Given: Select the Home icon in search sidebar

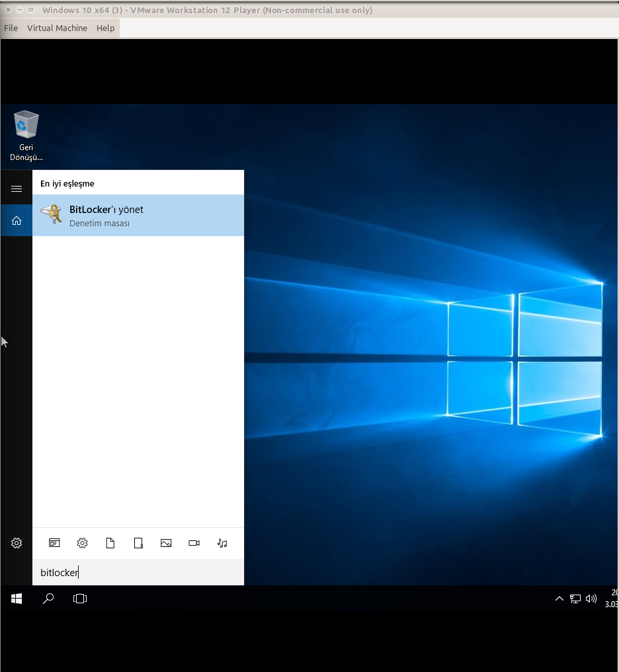Looking at the screenshot, I should [17, 221].
